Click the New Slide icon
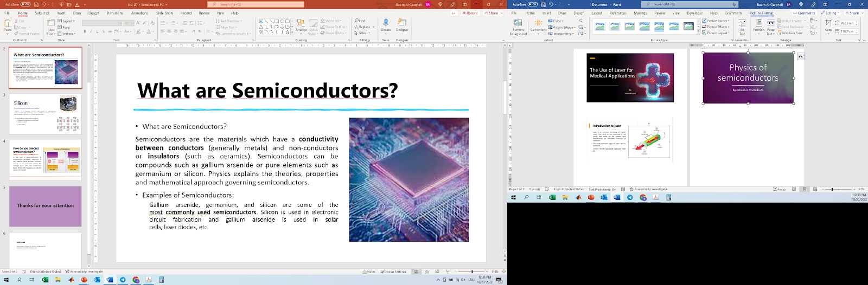Image resolution: width=868 pixels, height=285 pixels. pyautogui.click(x=50, y=24)
